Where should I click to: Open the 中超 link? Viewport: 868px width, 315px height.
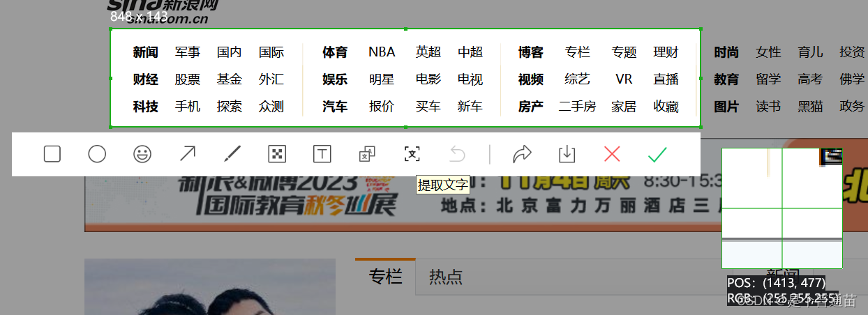pyautogui.click(x=470, y=52)
